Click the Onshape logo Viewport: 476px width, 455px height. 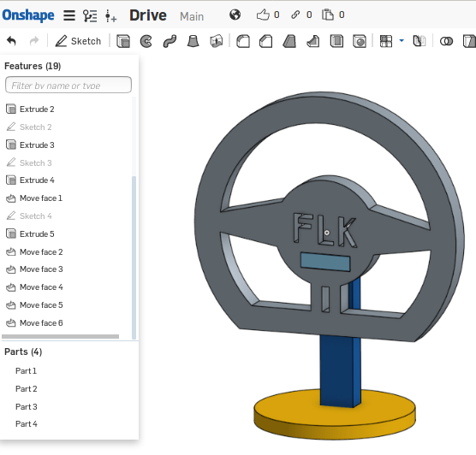point(28,15)
